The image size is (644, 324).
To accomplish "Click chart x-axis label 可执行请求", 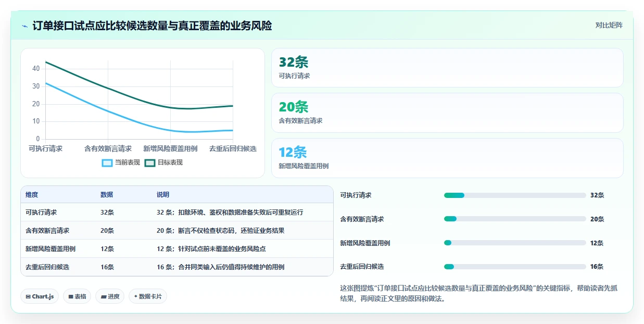I will point(45,148).
